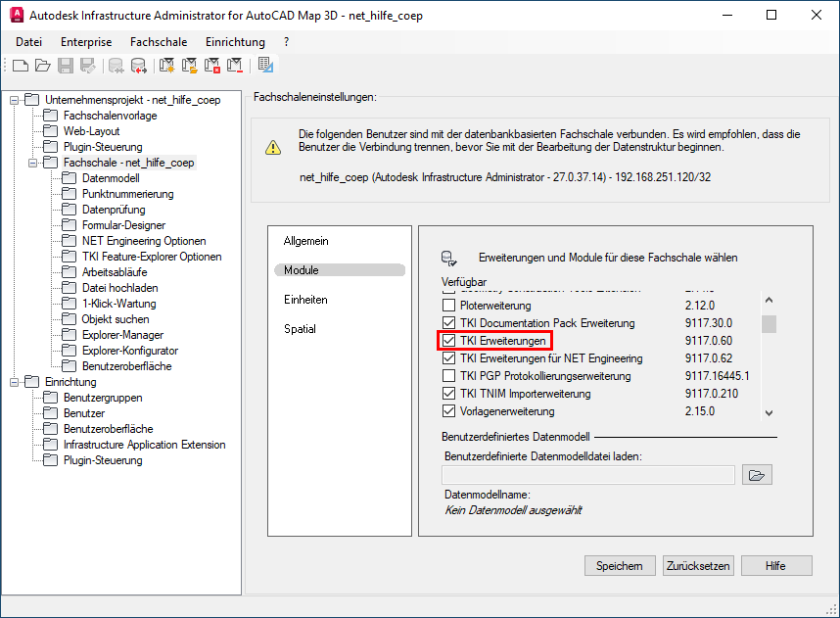Screen dimensions: 840x618
Task: Select Fachschalenvorlage tree item
Action: pos(111,116)
